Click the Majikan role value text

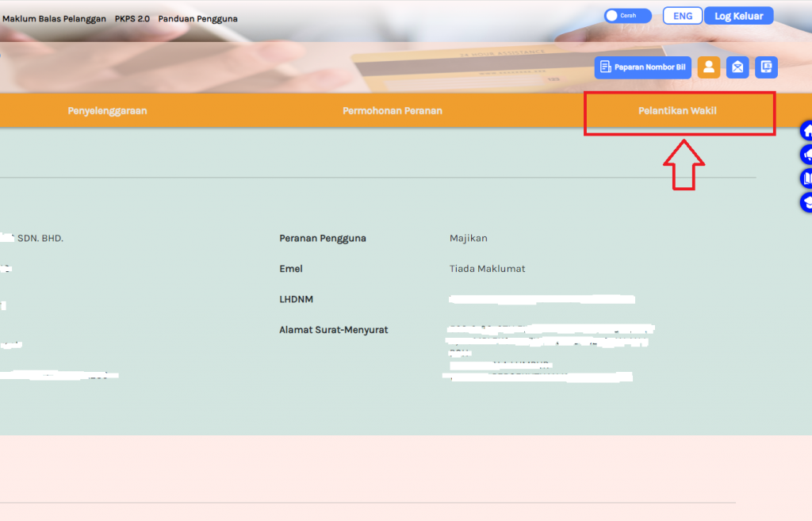point(469,238)
